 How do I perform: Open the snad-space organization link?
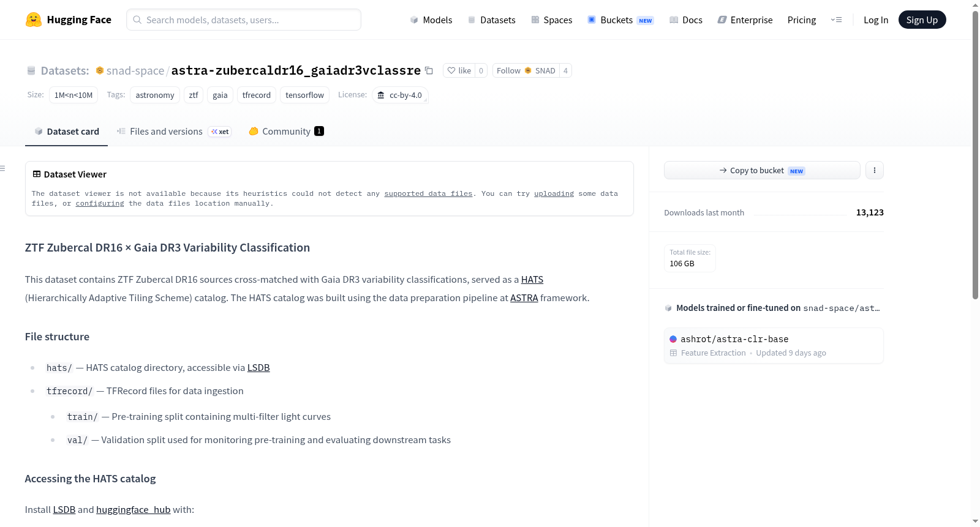135,70
